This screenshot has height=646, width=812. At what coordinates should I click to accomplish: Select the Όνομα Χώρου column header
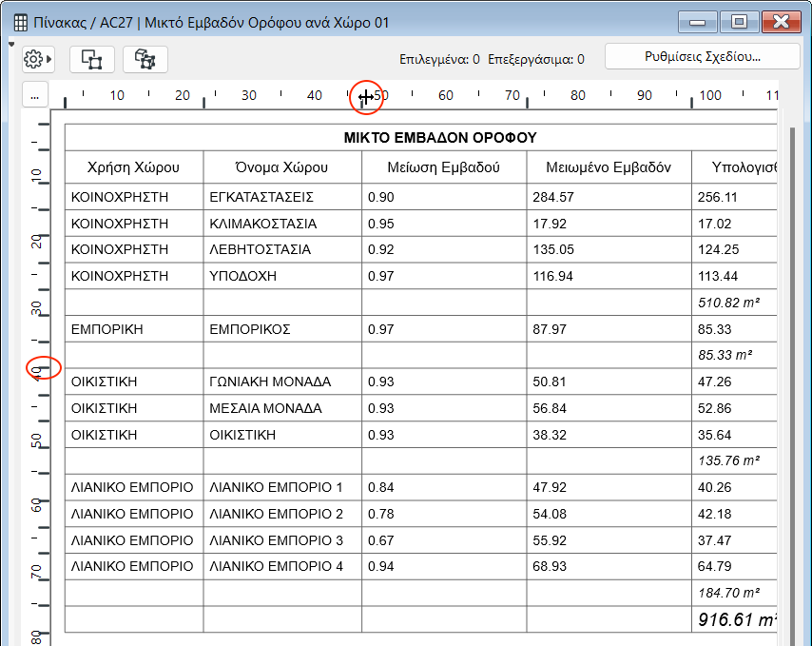[x=281, y=167]
